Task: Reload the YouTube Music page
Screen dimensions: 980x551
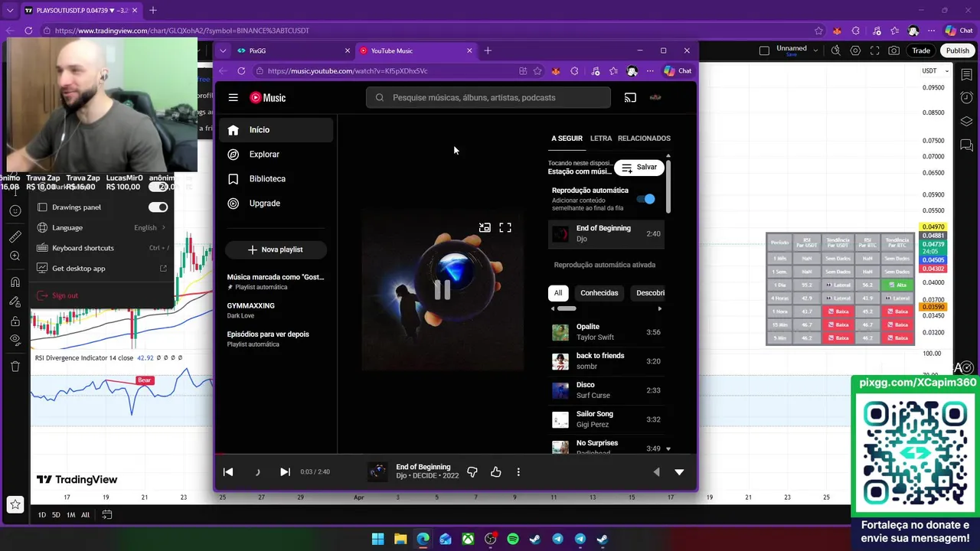Action: [x=241, y=71]
